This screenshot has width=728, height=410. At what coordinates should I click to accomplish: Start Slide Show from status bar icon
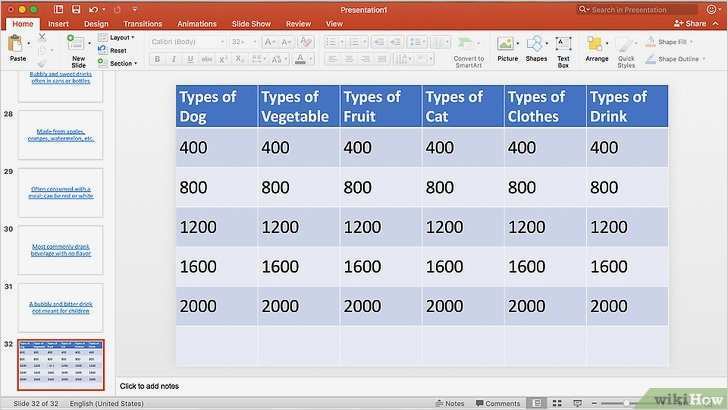(x=577, y=403)
